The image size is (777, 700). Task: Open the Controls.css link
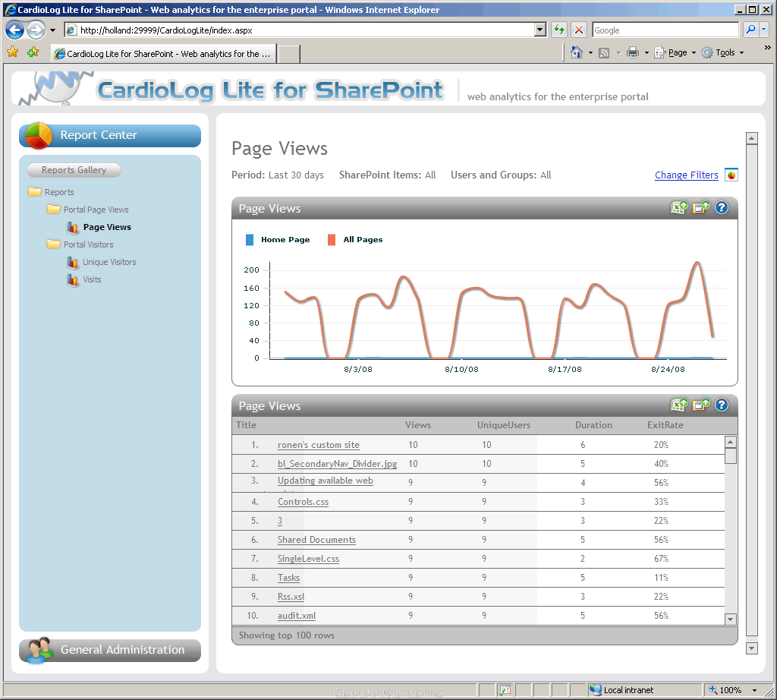click(x=303, y=502)
